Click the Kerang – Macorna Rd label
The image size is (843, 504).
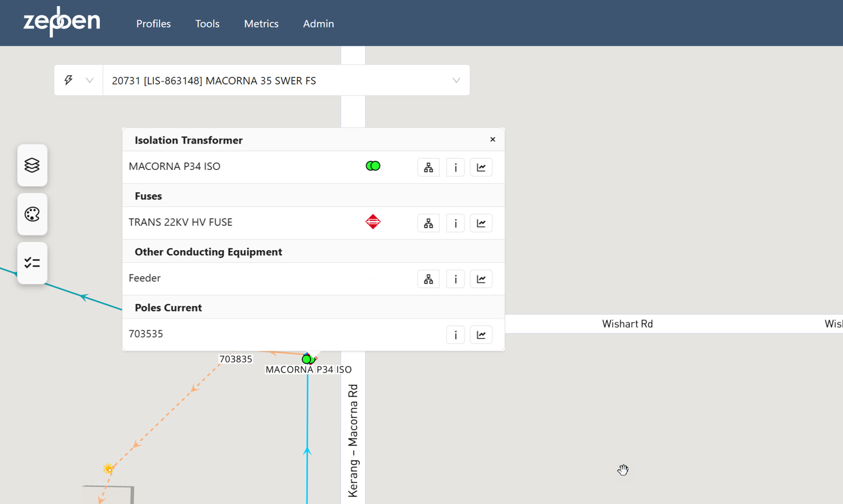pyautogui.click(x=353, y=441)
